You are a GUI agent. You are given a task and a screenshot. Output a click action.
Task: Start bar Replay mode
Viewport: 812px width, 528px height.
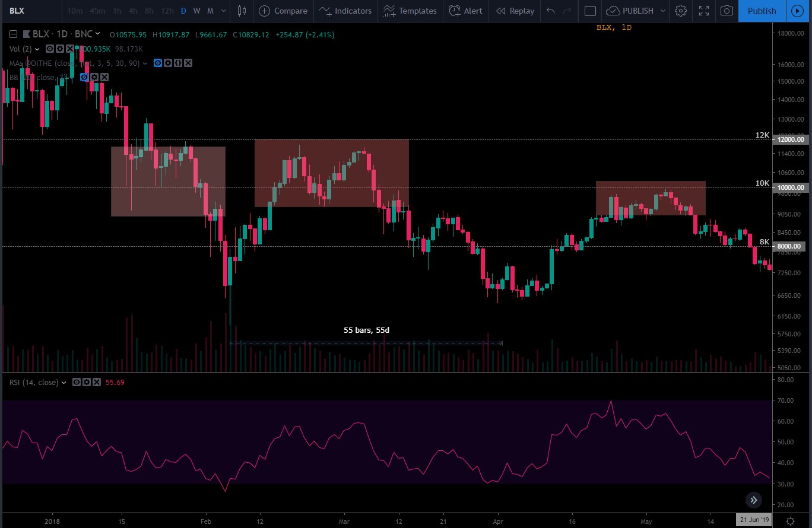515,11
